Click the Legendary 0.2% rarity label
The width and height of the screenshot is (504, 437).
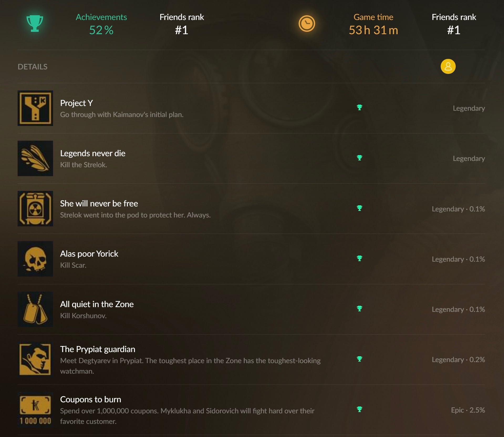pyautogui.click(x=458, y=360)
